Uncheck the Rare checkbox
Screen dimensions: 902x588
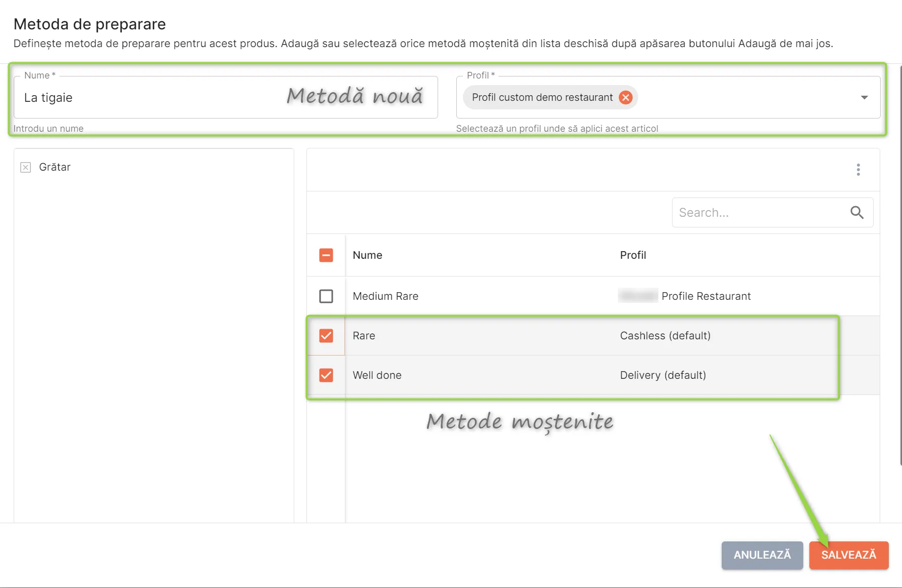click(x=326, y=336)
